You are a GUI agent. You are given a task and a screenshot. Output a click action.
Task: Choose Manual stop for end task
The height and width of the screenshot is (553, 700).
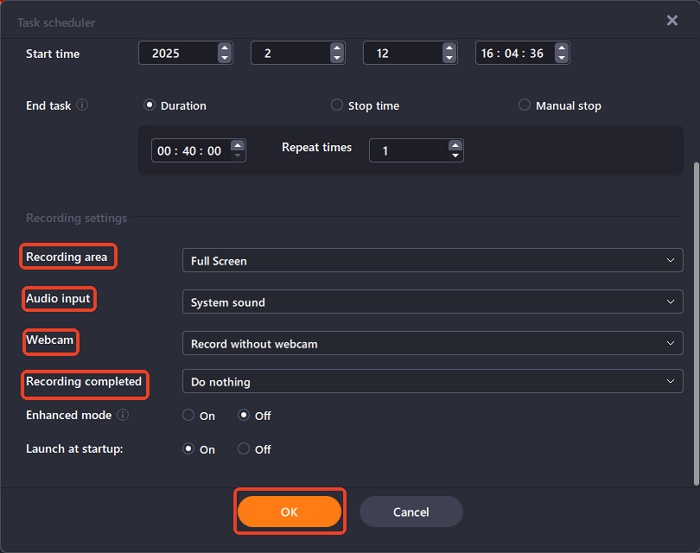tap(525, 105)
